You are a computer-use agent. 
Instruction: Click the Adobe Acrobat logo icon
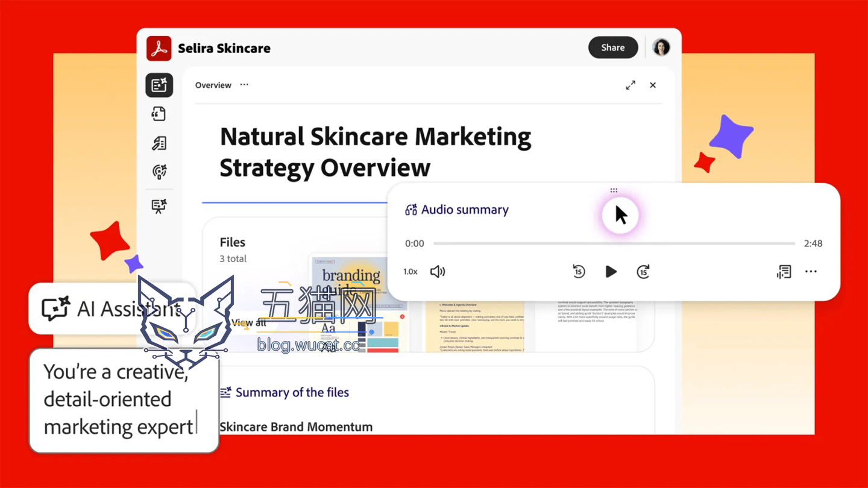click(159, 48)
